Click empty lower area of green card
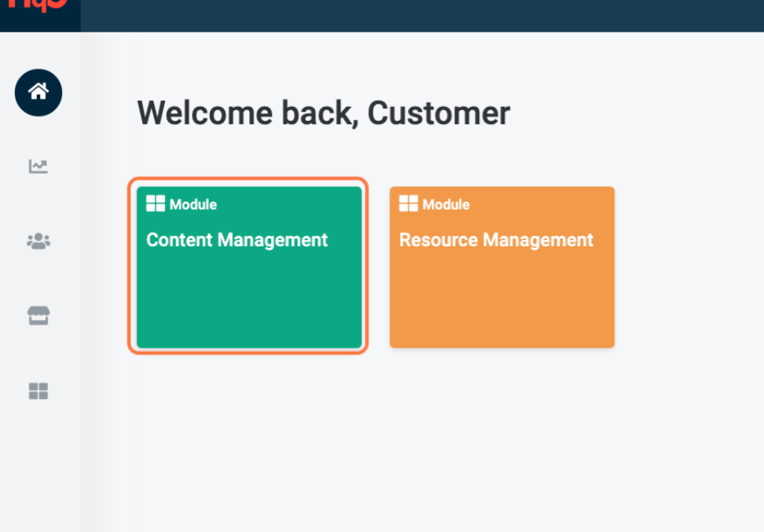Image resolution: width=764 pixels, height=532 pixels. (x=249, y=306)
